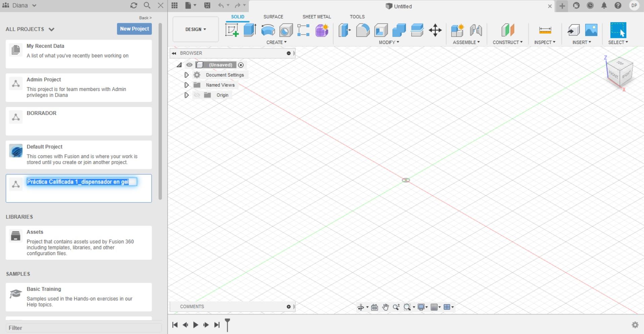Screen dimensions: 644x334
Task: Expand the Document Settings node
Action: (x=186, y=75)
